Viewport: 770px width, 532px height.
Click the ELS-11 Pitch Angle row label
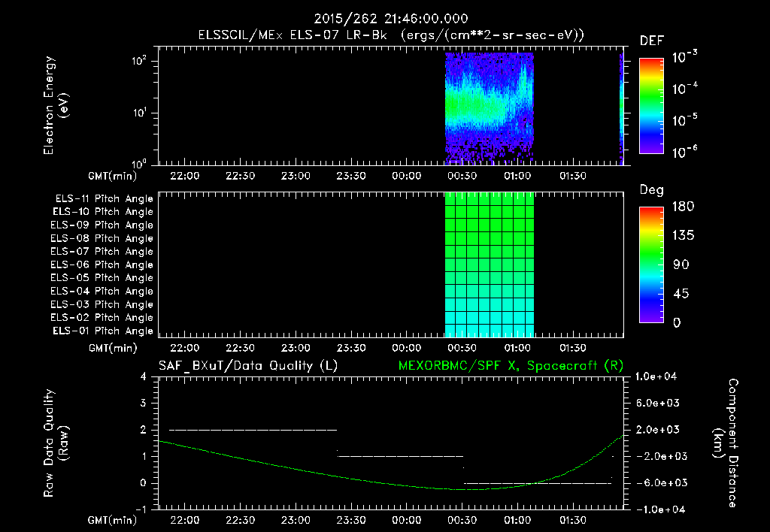(104, 199)
